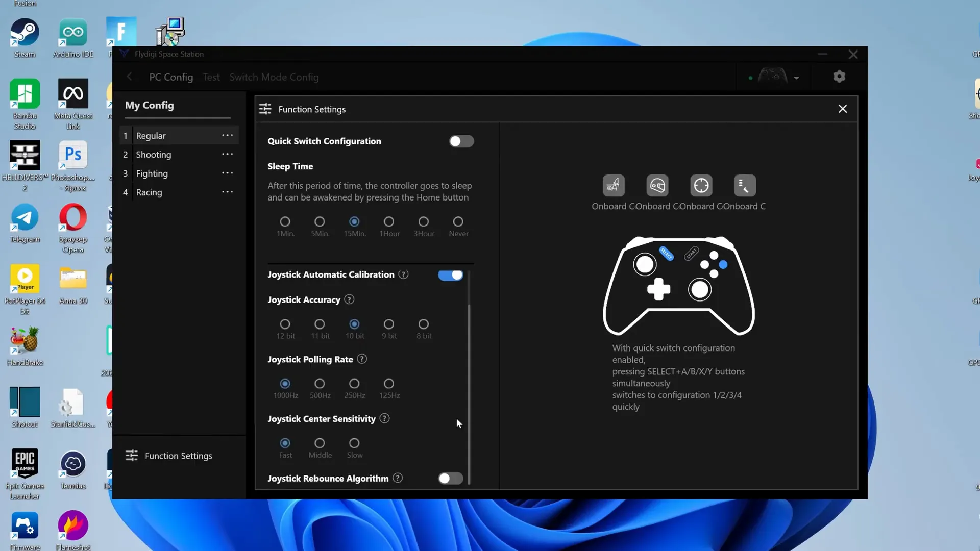Choose 11 bit joystick accuracy
This screenshot has height=551, width=980.
320,324
